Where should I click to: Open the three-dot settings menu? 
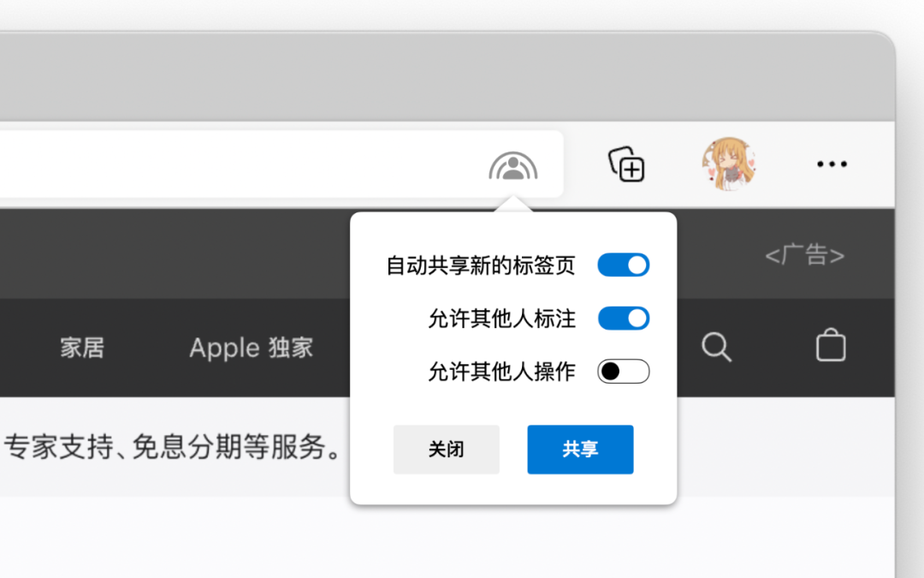point(832,164)
